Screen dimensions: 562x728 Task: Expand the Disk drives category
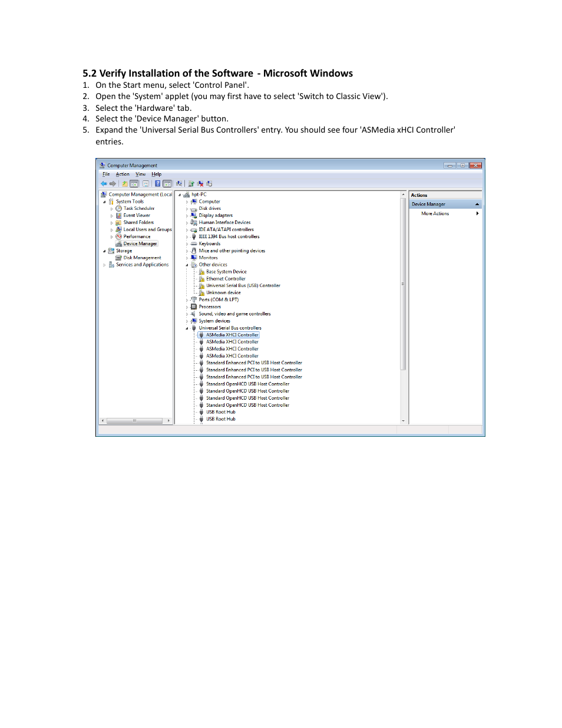(187, 209)
